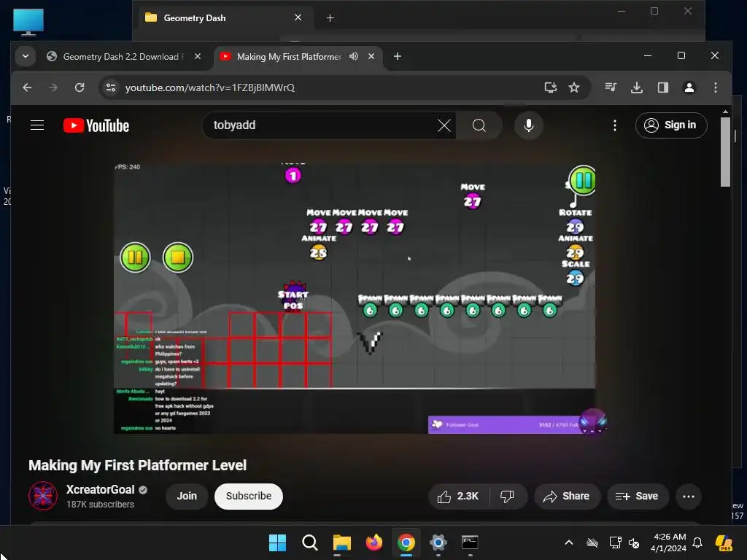The image size is (747, 560).
Task: Click the video player area
Action: click(355, 298)
